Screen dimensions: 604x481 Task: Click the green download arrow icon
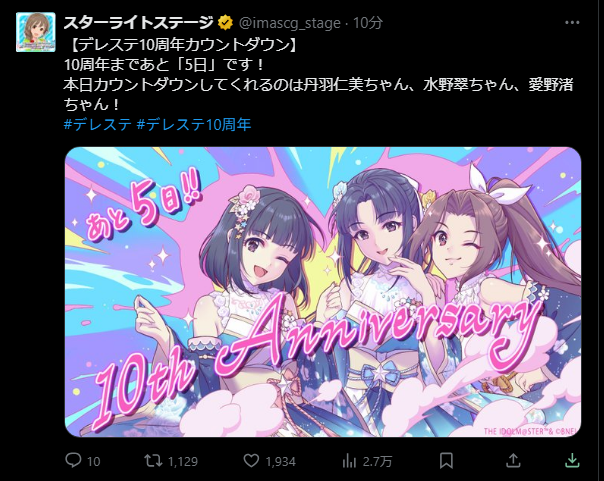pyautogui.click(x=572, y=460)
